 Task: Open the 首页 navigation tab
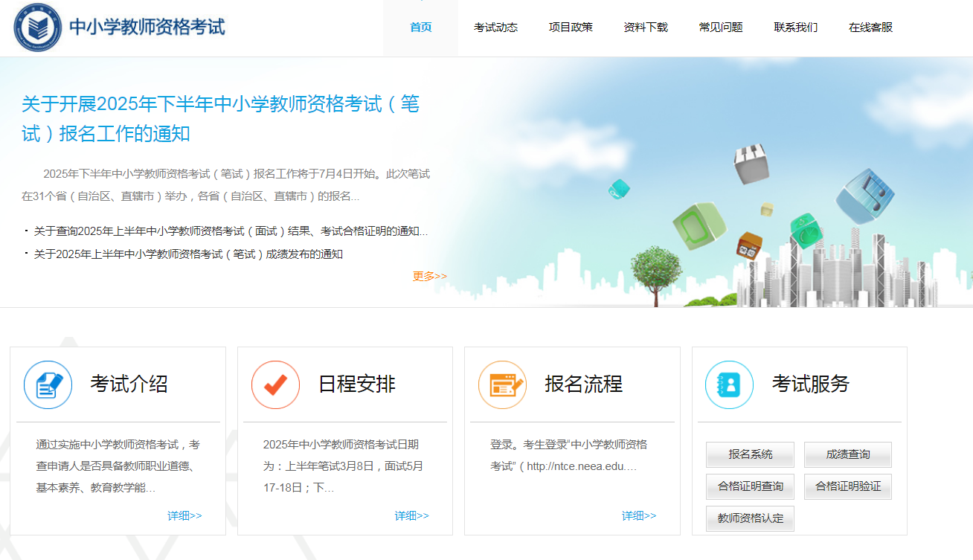pos(420,28)
